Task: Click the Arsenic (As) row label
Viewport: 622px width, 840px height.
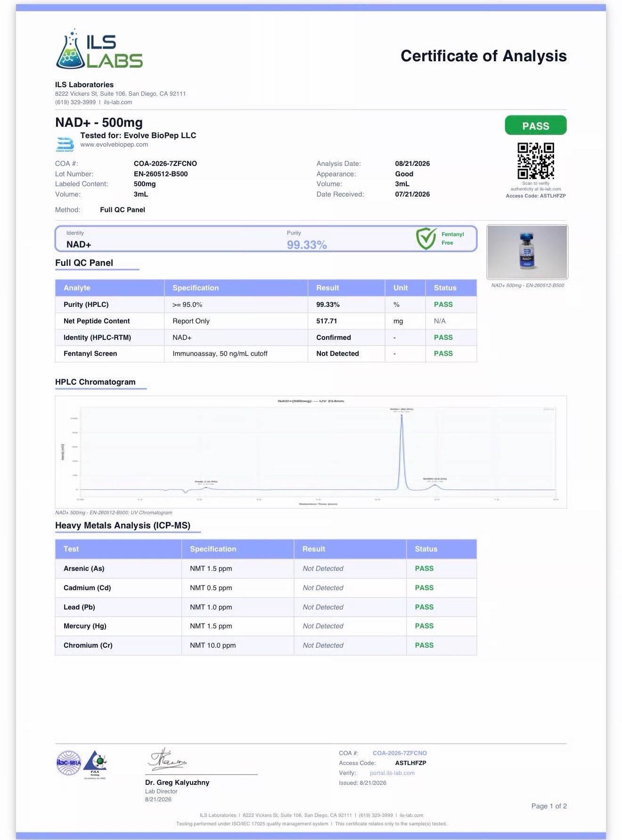Action: coord(84,568)
